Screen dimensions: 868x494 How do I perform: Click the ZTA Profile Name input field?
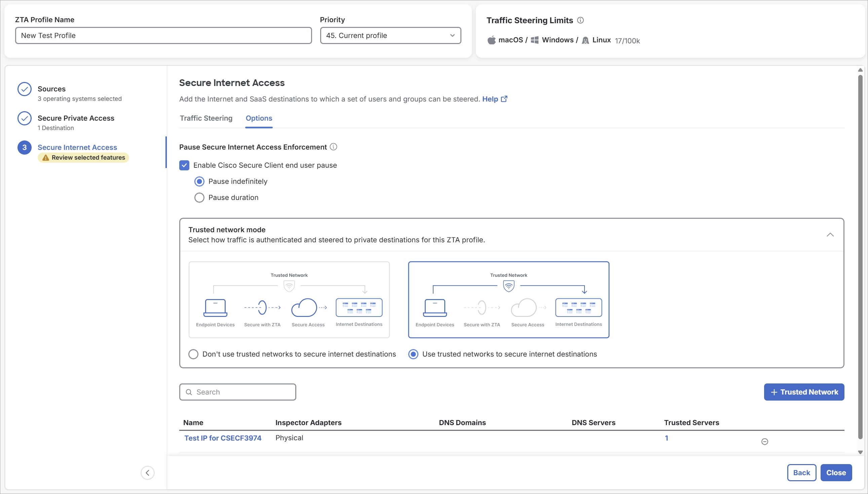163,35
